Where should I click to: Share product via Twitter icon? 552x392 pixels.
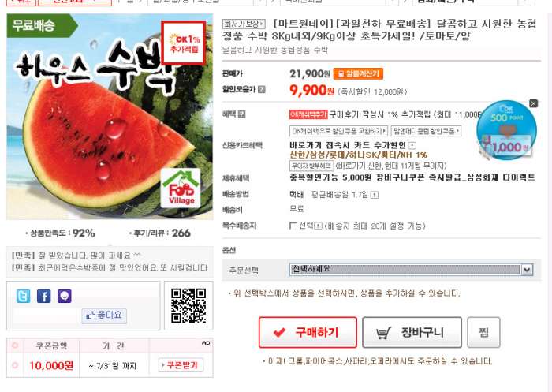[23, 297]
